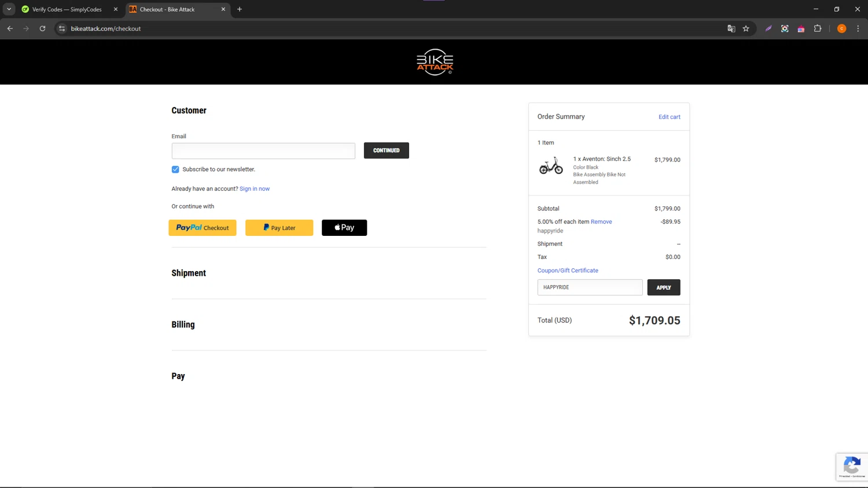Click the address bar URL
Image resolution: width=868 pixels, height=488 pixels.
click(x=106, y=28)
